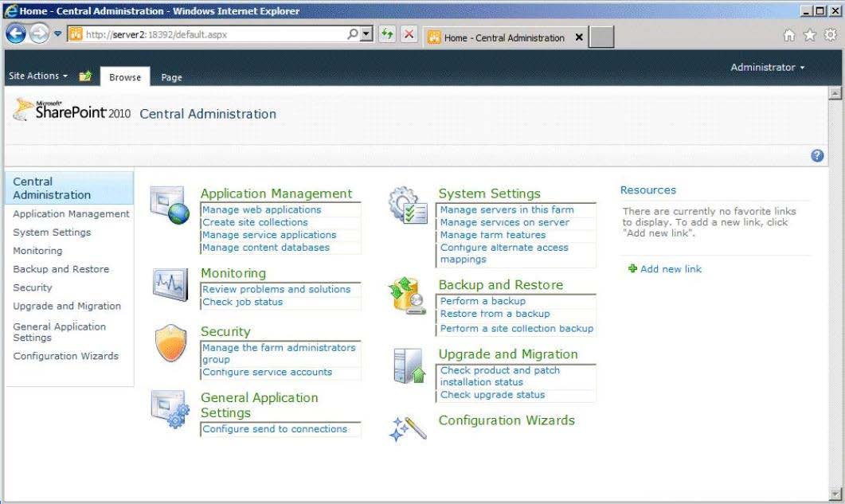Click the search magnifier icon in address bar
The image size is (845, 504).
[353, 34]
